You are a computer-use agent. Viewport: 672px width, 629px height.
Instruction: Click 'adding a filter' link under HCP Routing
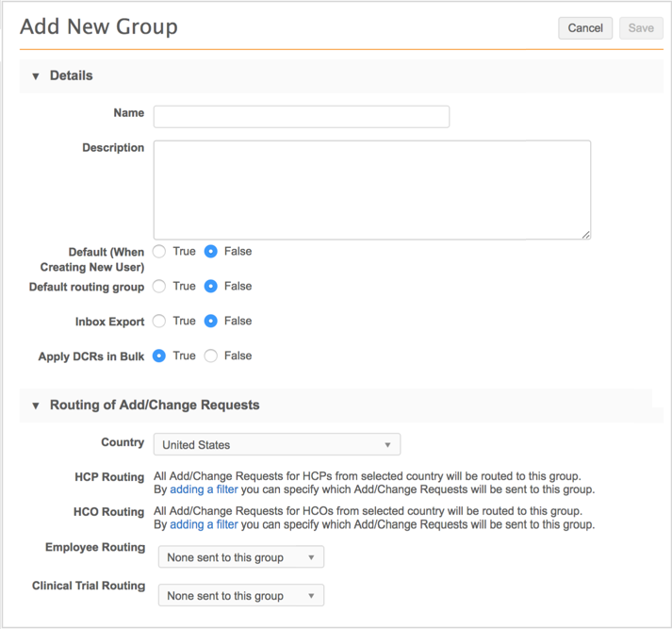coord(204,489)
